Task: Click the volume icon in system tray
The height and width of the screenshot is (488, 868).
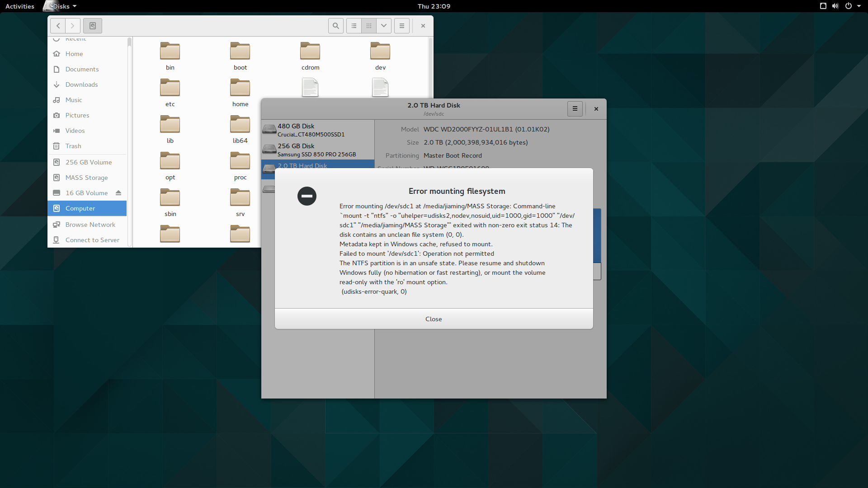Action: tap(835, 6)
